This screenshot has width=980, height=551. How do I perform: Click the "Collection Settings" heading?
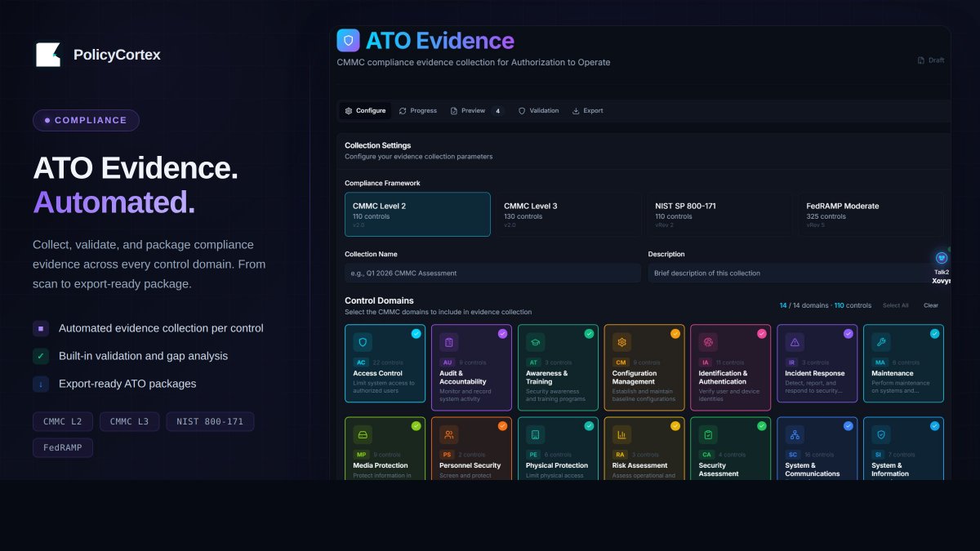point(378,145)
